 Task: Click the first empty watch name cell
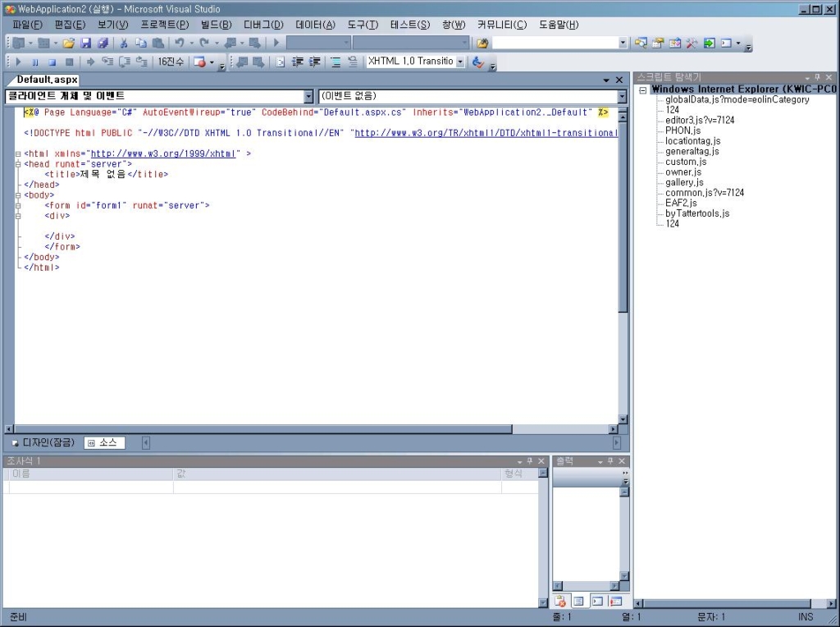(91, 487)
